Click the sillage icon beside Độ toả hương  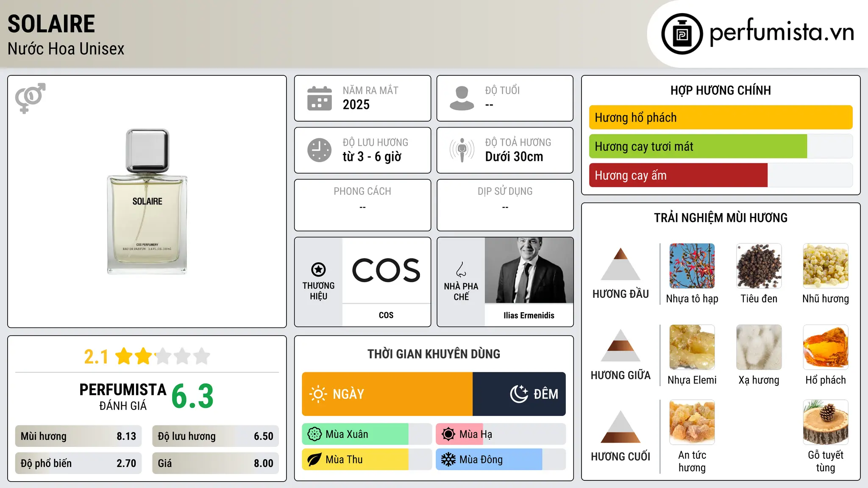coord(462,150)
